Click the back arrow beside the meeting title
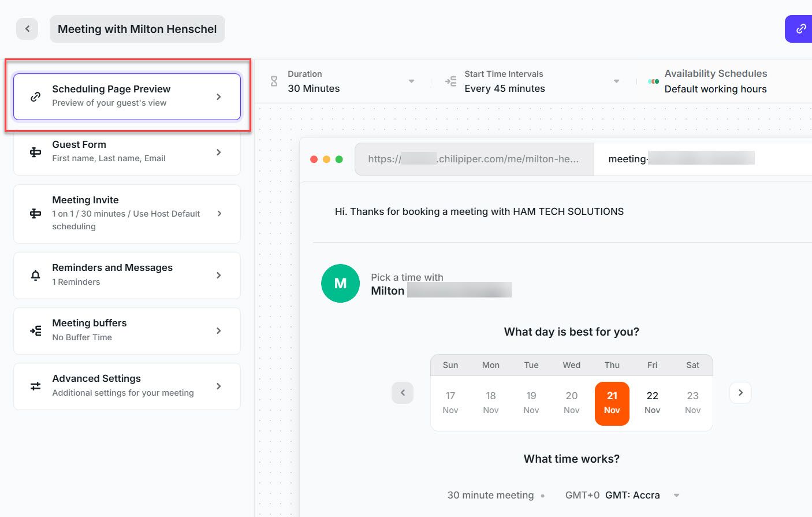Screen dimensions: 812x517 27,28
